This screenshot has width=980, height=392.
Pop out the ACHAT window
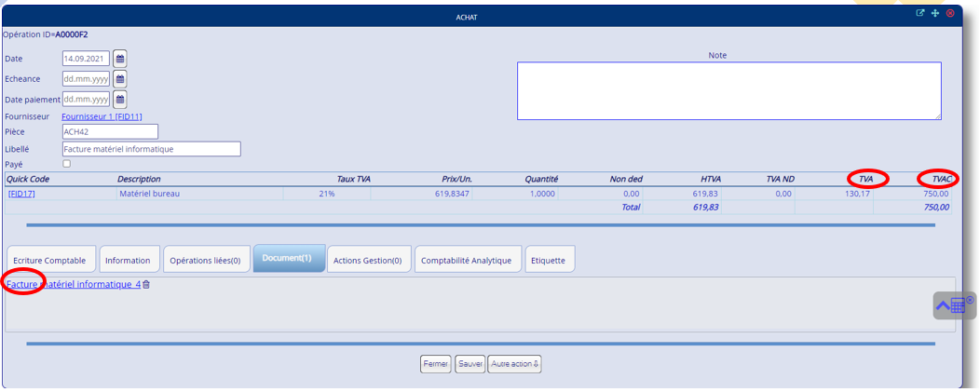pyautogui.click(x=920, y=13)
